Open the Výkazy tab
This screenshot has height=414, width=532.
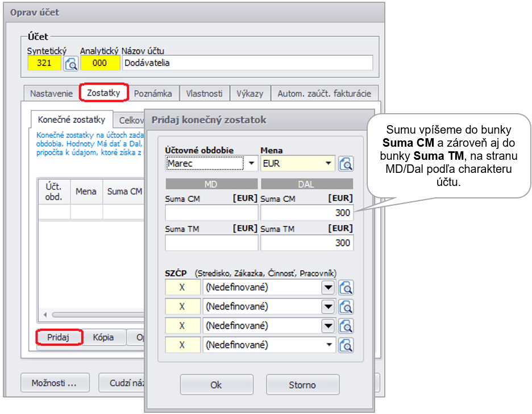point(250,93)
